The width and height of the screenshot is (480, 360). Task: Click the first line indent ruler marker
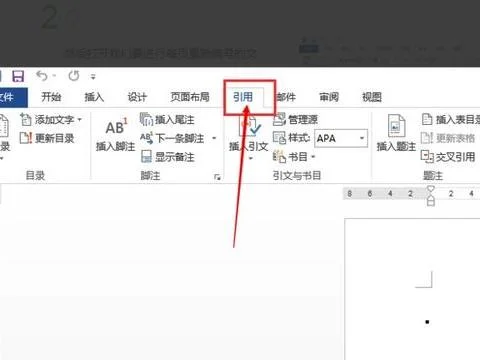click(x=431, y=190)
